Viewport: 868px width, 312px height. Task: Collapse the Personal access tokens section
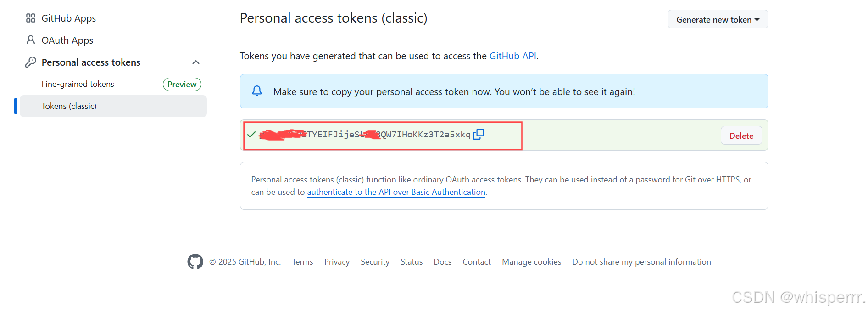coord(196,62)
